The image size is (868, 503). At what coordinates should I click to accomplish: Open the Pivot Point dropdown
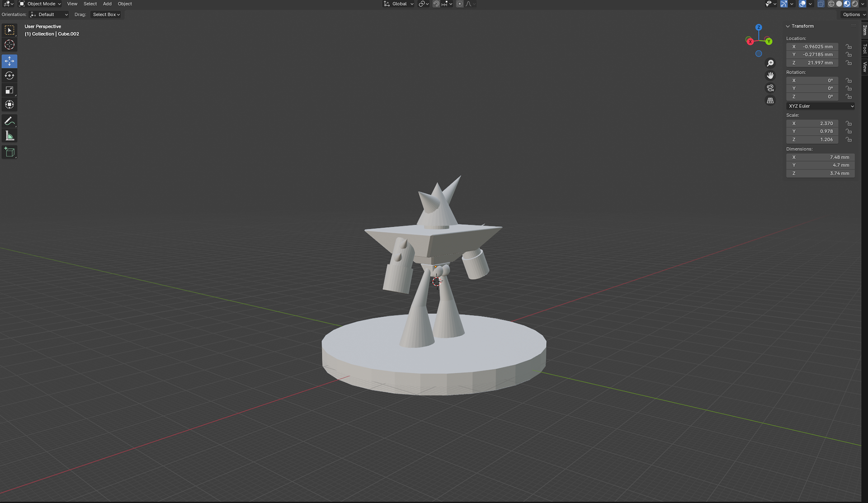coord(424,4)
